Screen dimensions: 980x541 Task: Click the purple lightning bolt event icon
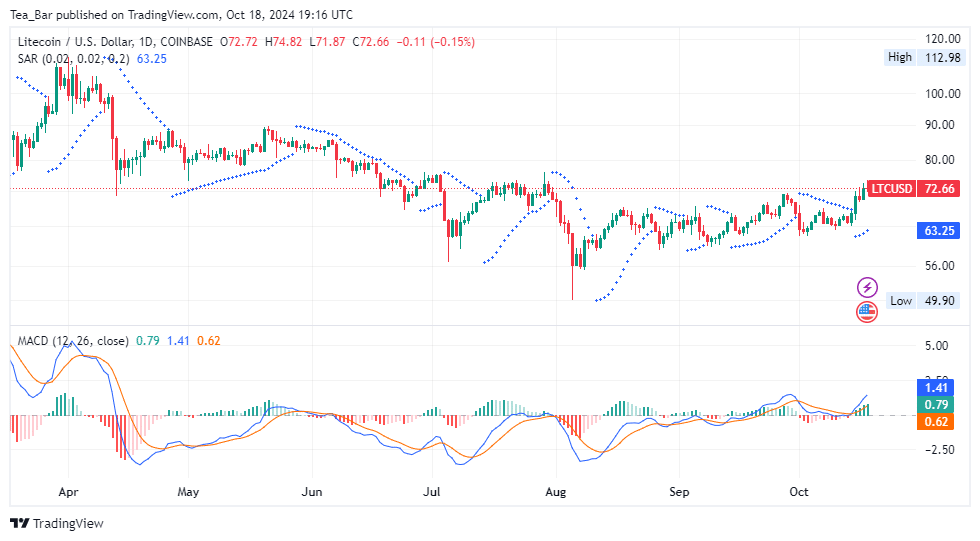pyautogui.click(x=867, y=288)
